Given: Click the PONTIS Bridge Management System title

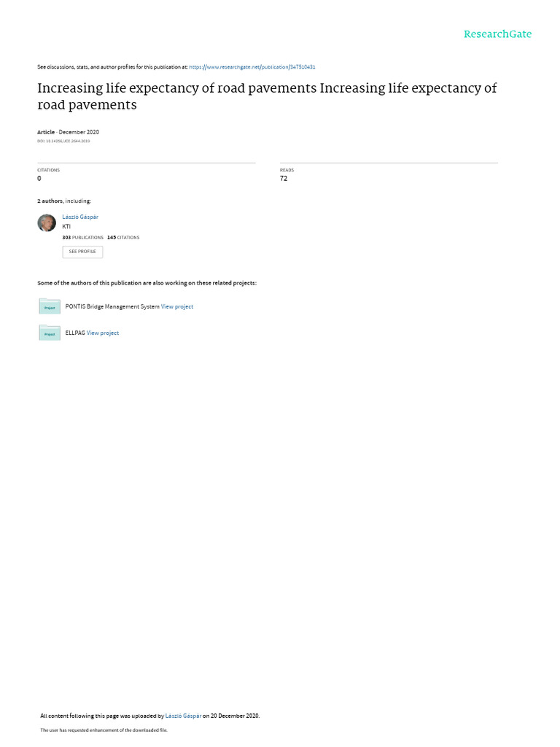Looking at the screenshot, I should pyautogui.click(x=112, y=307).
